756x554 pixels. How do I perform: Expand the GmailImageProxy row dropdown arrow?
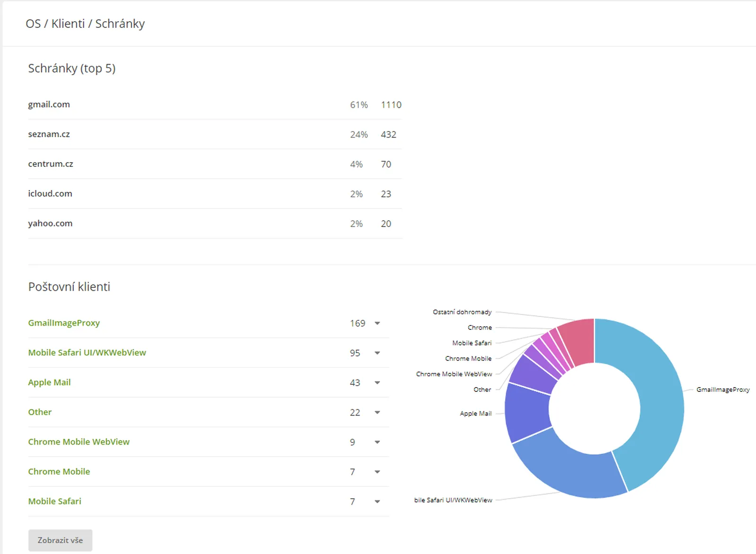click(377, 323)
